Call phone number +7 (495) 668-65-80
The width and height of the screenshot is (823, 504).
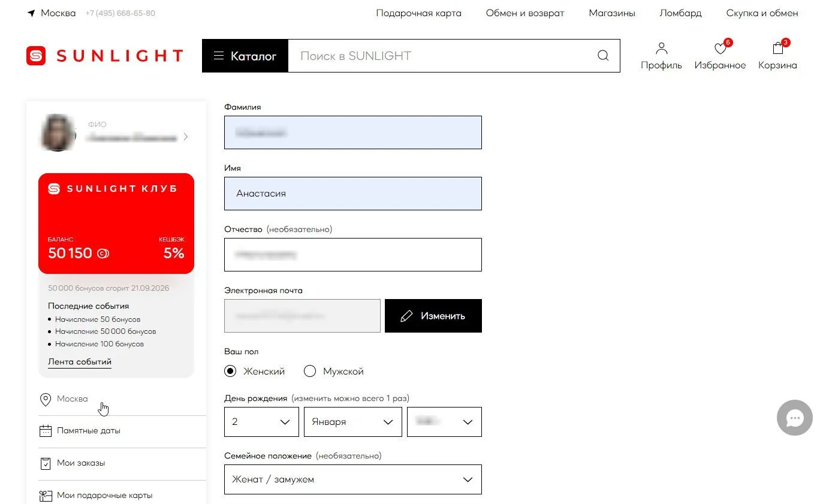click(120, 13)
